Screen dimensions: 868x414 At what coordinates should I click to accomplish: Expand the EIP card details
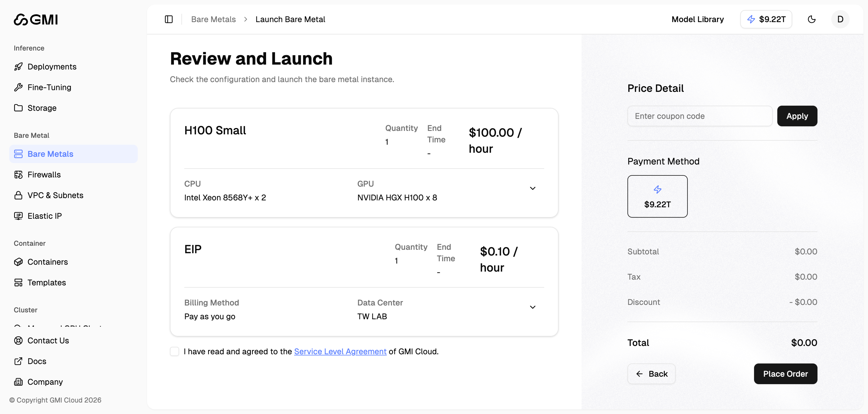pyautogui.click(x=532, y=307)
